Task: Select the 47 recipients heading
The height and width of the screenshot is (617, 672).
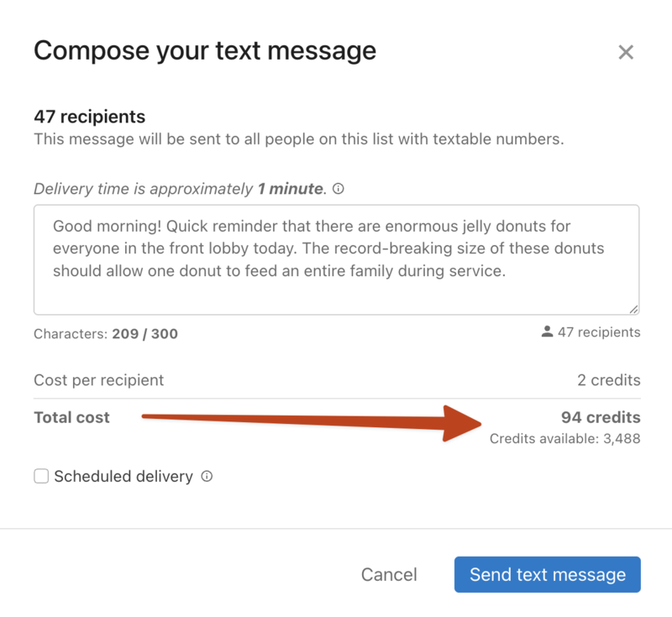Action: (87, 117)
